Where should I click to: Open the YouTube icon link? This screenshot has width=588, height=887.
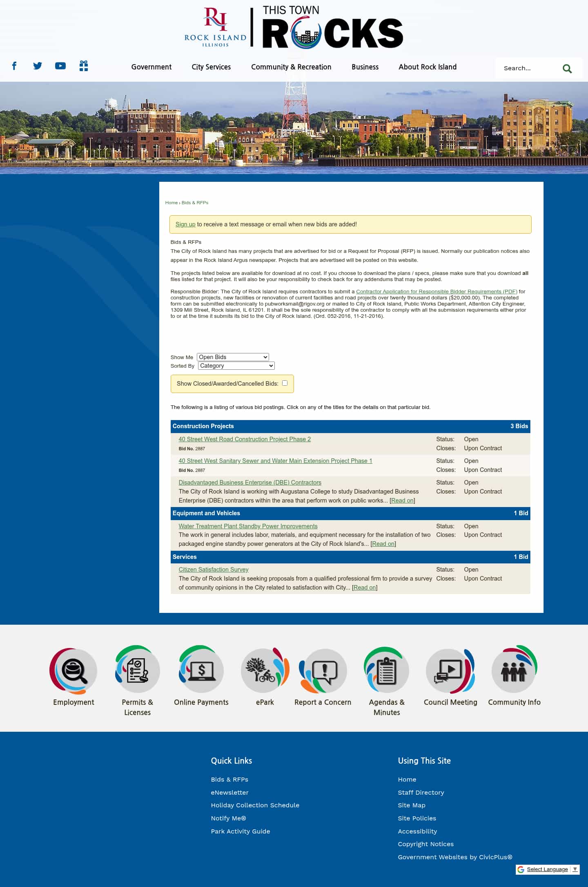point(60,66)
